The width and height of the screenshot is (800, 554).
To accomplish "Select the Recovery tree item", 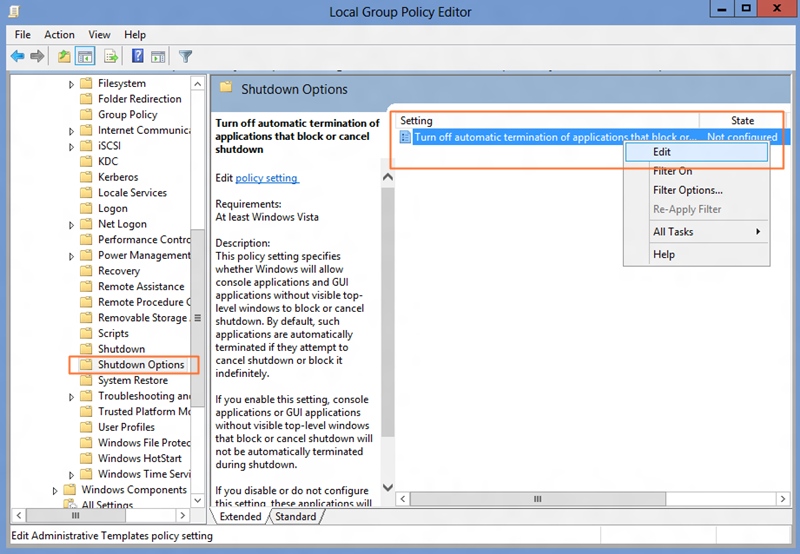I will pyautogui.click(x=119, y=271).
